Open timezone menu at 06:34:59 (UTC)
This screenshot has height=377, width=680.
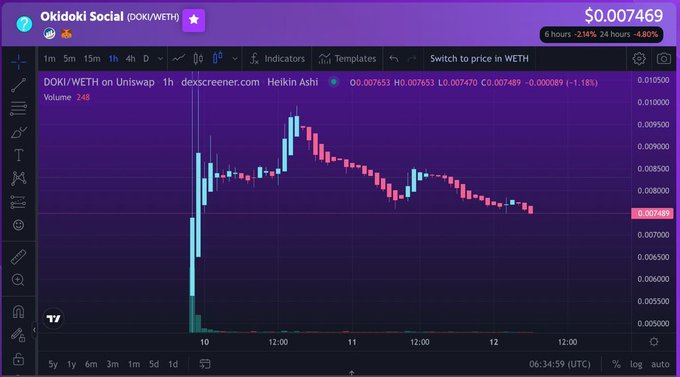click(x=560, y=364)
